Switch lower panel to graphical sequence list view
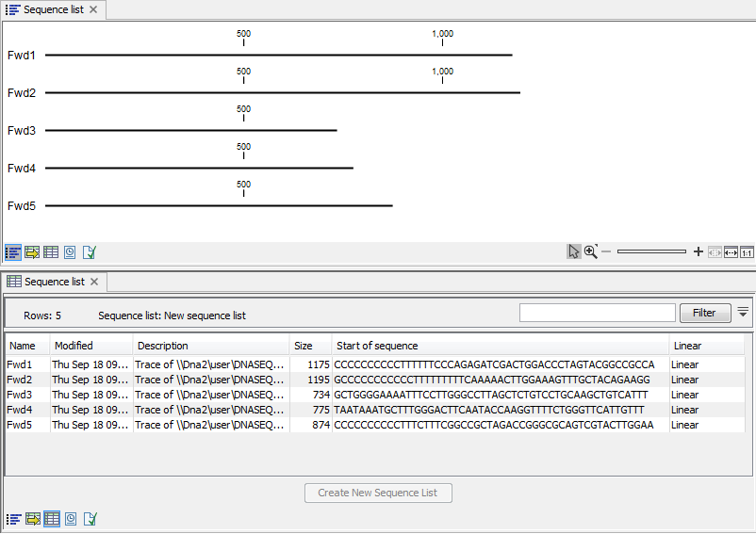756x534 pixels. coord(13,519)
